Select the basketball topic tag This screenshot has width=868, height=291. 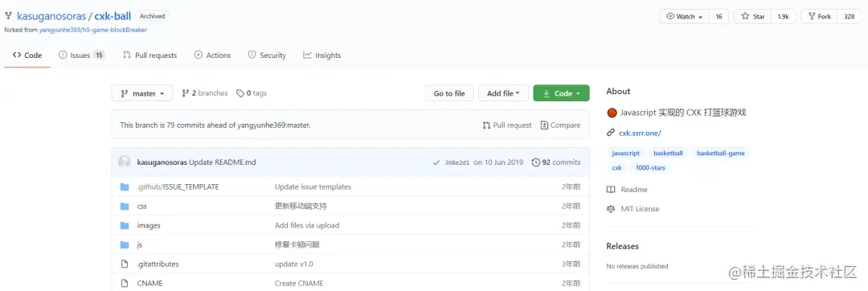tap(668, 153)
